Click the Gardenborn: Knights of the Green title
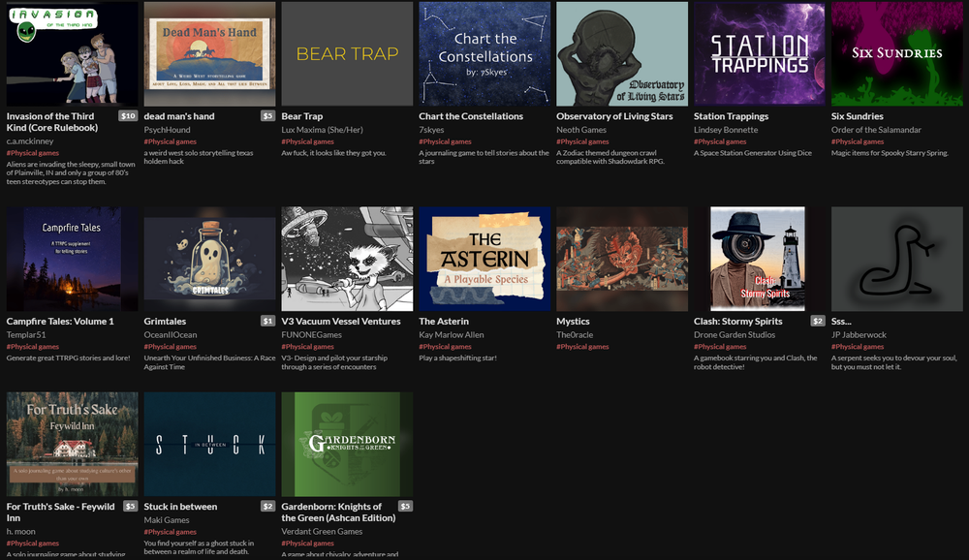The height and width of the screenshot is (560, 969). pos(338,513)
